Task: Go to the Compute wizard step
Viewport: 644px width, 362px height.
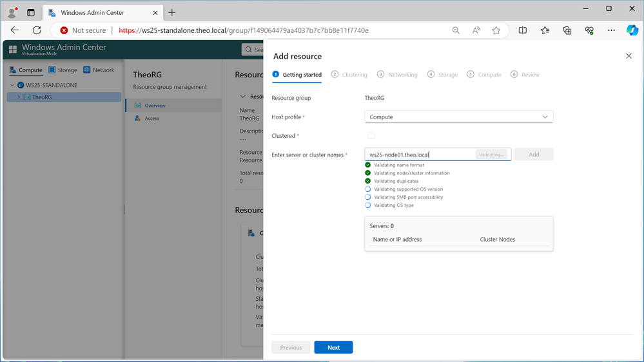Action: point(484,75)
